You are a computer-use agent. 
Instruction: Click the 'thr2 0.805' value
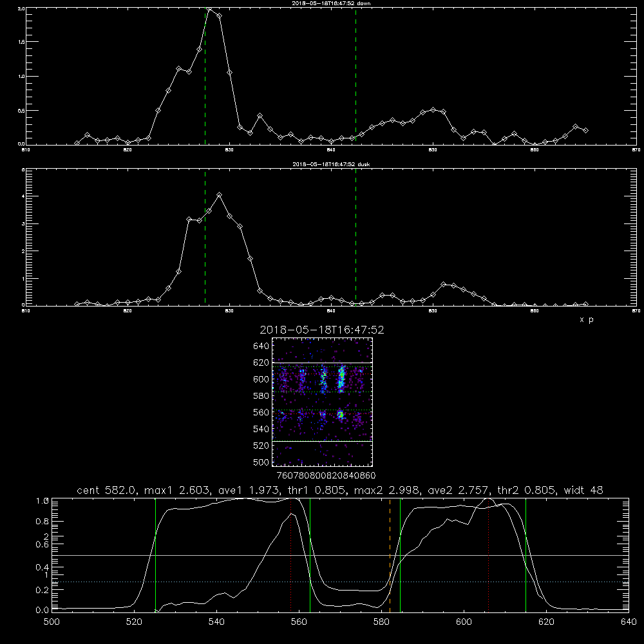pos(527,490)
